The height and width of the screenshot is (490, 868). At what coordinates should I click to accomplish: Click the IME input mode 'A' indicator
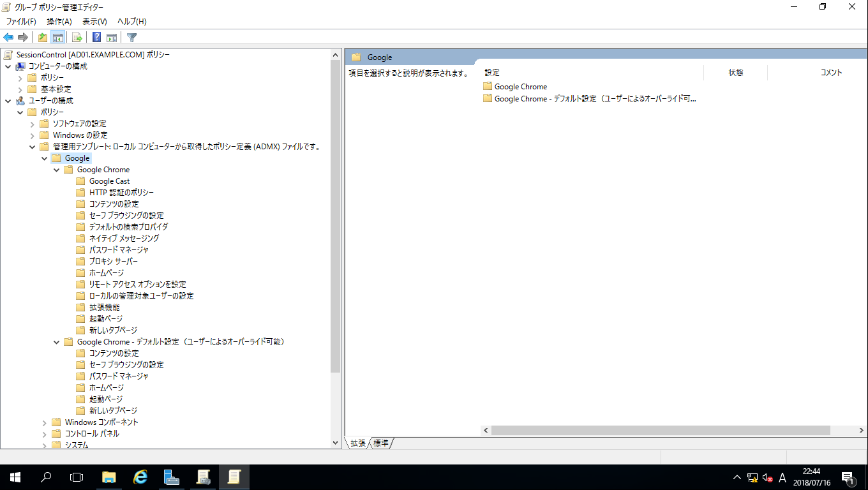coord(782,478)
